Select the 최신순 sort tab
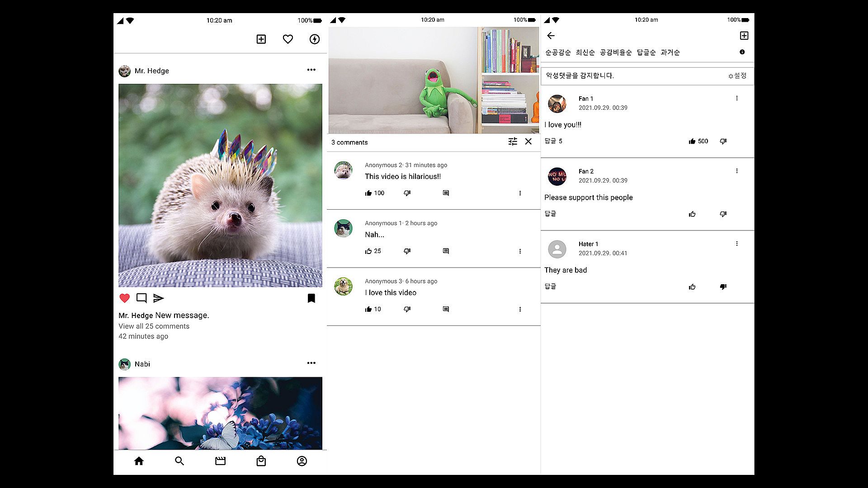Image resolution: width=868 pixels, height=488 pixels. click(585, 53)
